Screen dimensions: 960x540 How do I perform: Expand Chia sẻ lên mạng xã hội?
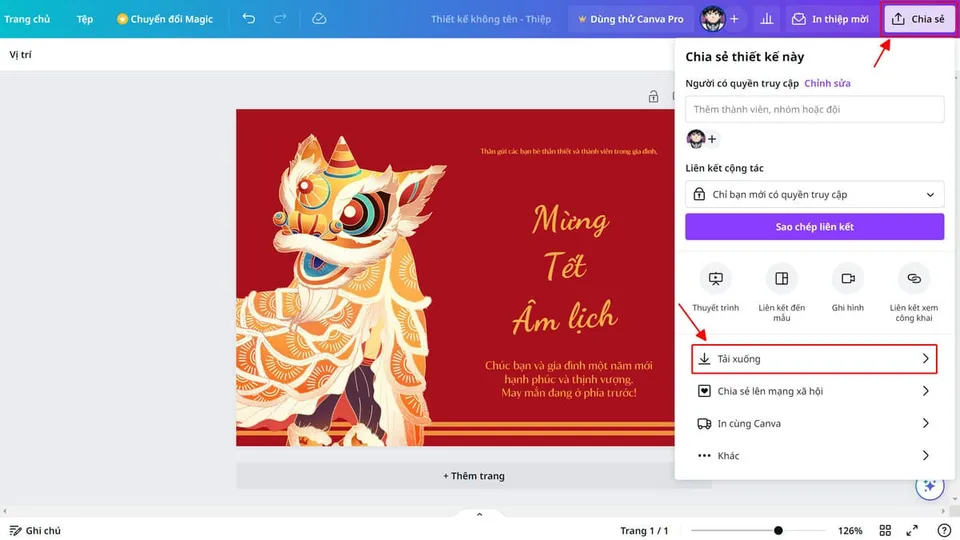pos(814,391)
